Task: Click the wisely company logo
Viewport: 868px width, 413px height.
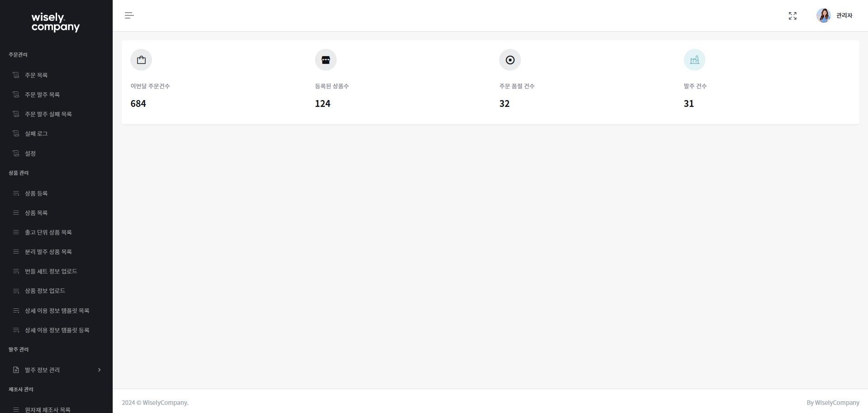Action: tap(56, 22)
